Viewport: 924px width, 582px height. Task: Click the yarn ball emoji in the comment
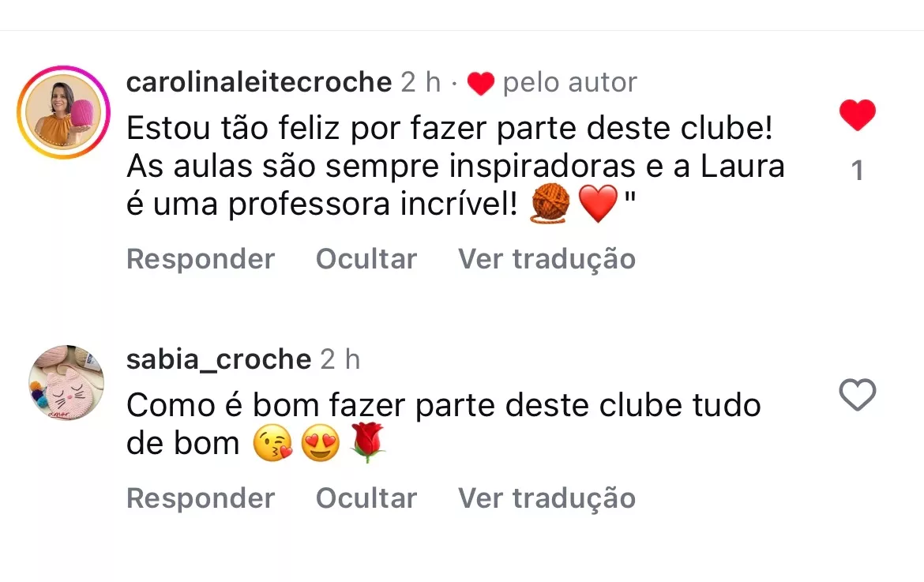pyautogui.click(x=550, y=203)
